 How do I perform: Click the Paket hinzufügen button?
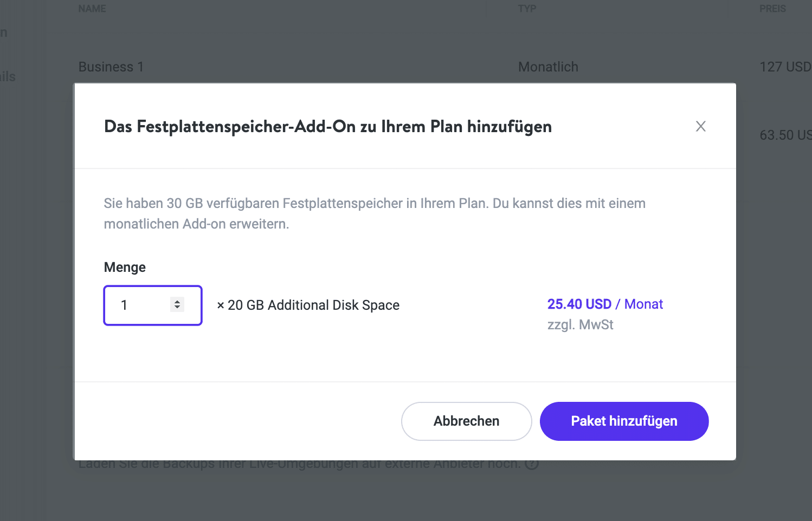tap(624, 421)
